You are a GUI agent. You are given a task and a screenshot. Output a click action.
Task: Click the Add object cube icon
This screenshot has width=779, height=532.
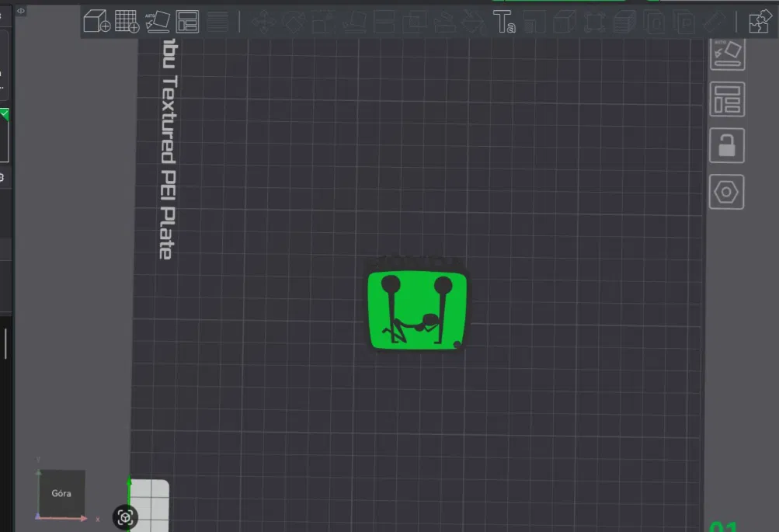(96, 22)
